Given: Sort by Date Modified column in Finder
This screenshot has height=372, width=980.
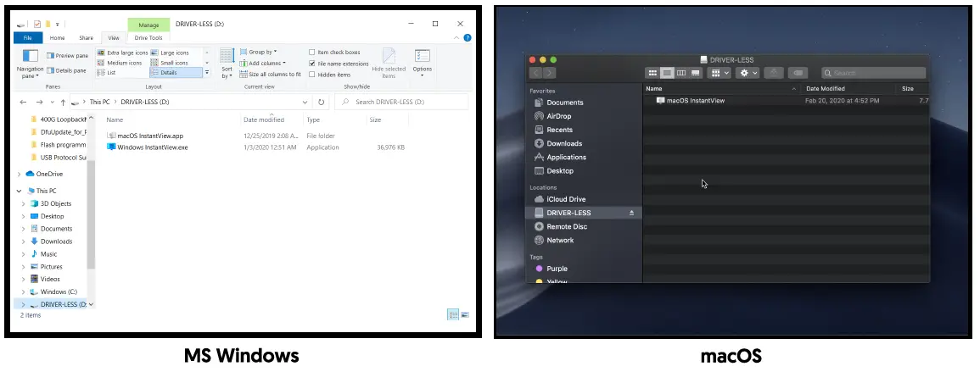Looking at the screenshot, I should [825, 89].
